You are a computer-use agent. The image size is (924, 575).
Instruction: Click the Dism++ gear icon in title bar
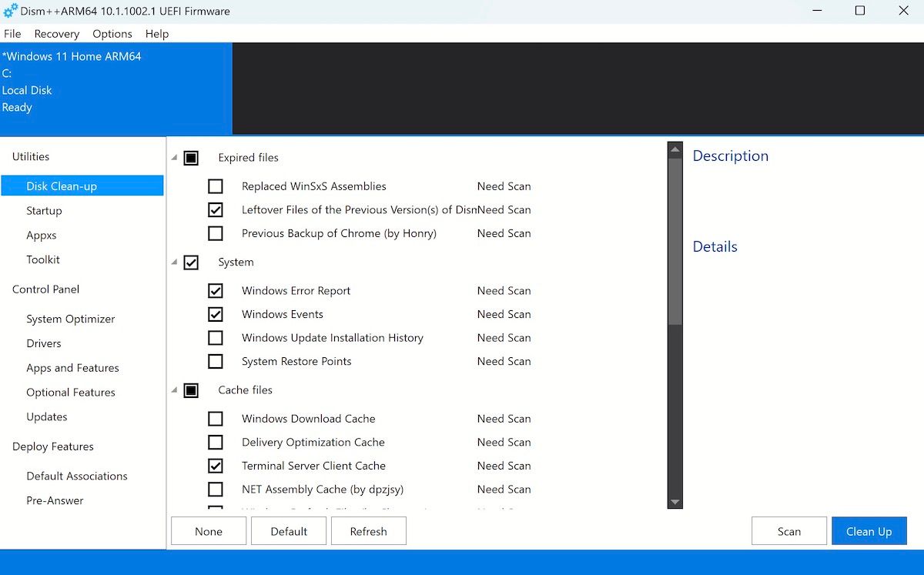coord(11,11)
